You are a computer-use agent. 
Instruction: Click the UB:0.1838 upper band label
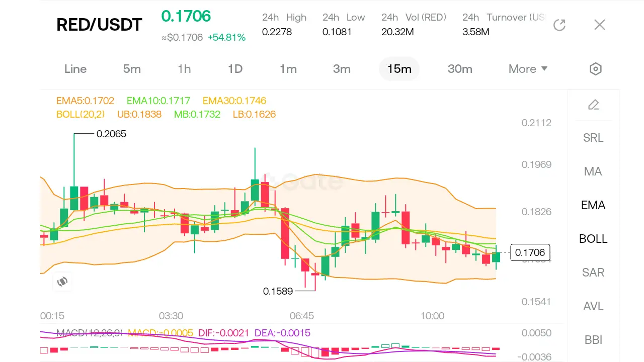(x=139, y=114)
